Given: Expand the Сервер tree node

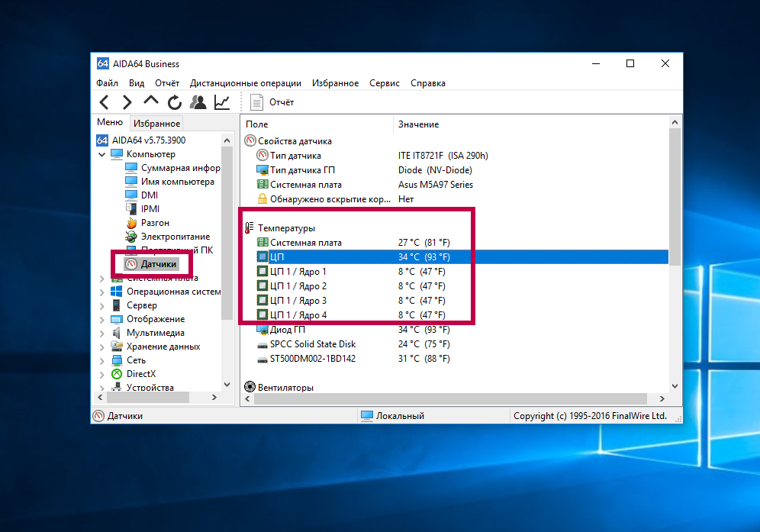Looking at the screenshot, I should (102, 305).
